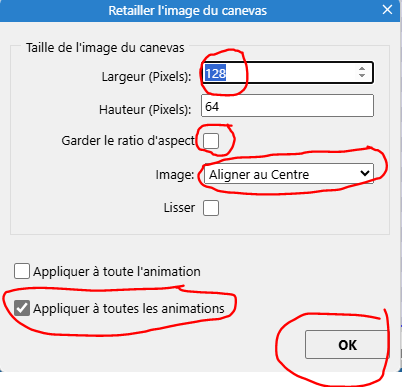Click the Largeur width input field

pos(287,73)
